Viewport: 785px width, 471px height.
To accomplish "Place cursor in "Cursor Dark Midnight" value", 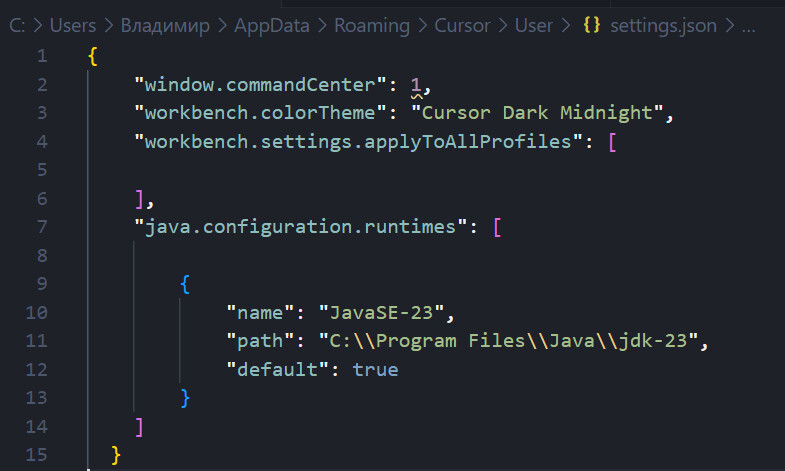I will 537,113.
